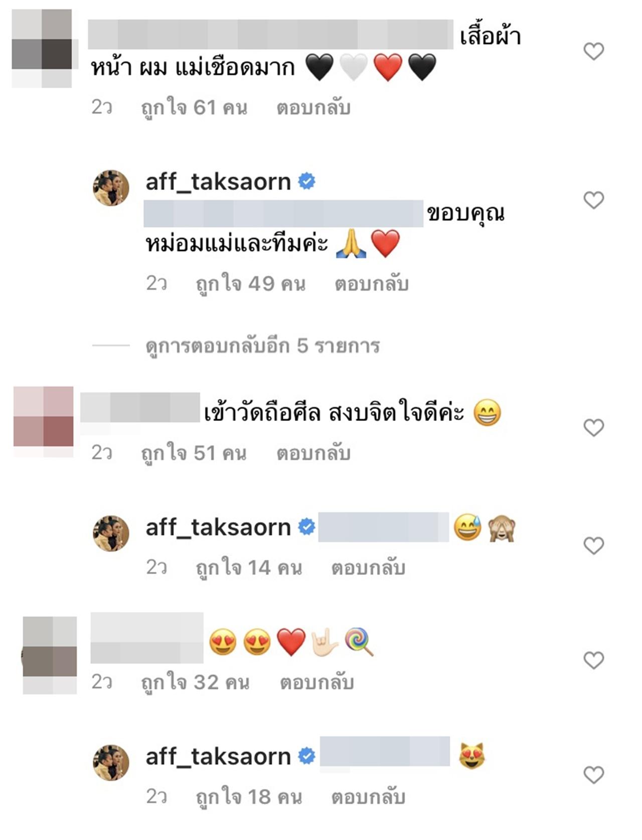The height and width of the screenshot is (840, 642).
Task: Like aff_taksaorn's reply ขอบคุณหม่อมแม่และทีมค่ะ
Action: pos(594,200)
